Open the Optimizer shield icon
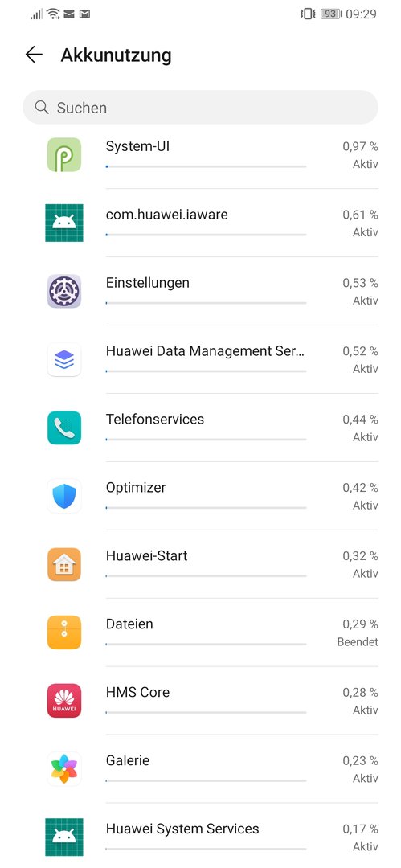The width and height of the screenshot is (401, 868). click(x=64, y=495)
